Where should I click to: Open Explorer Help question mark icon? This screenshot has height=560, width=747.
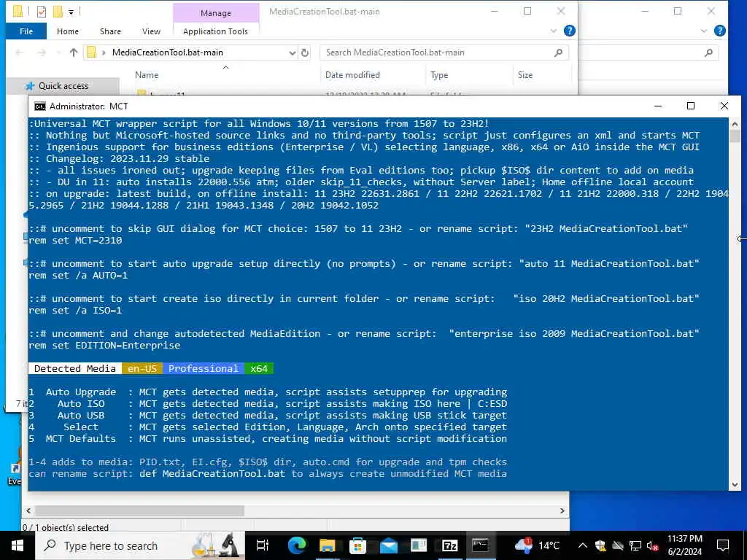point(569,31)
